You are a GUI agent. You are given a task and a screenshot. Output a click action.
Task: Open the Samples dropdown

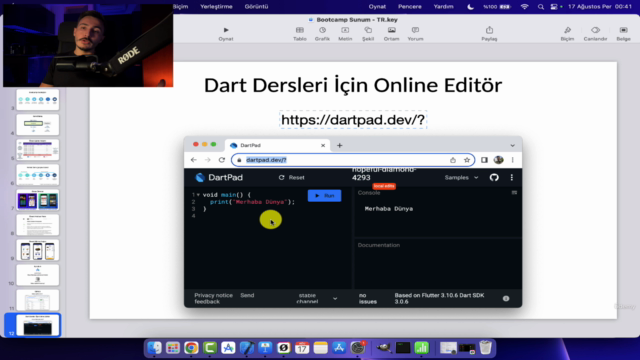click(461, 178)
